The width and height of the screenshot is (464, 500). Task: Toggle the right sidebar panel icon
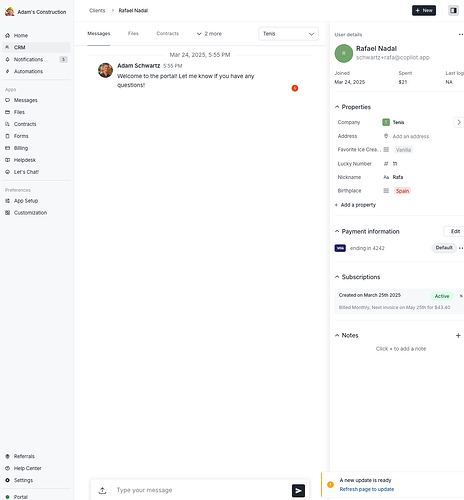[453, 10]
